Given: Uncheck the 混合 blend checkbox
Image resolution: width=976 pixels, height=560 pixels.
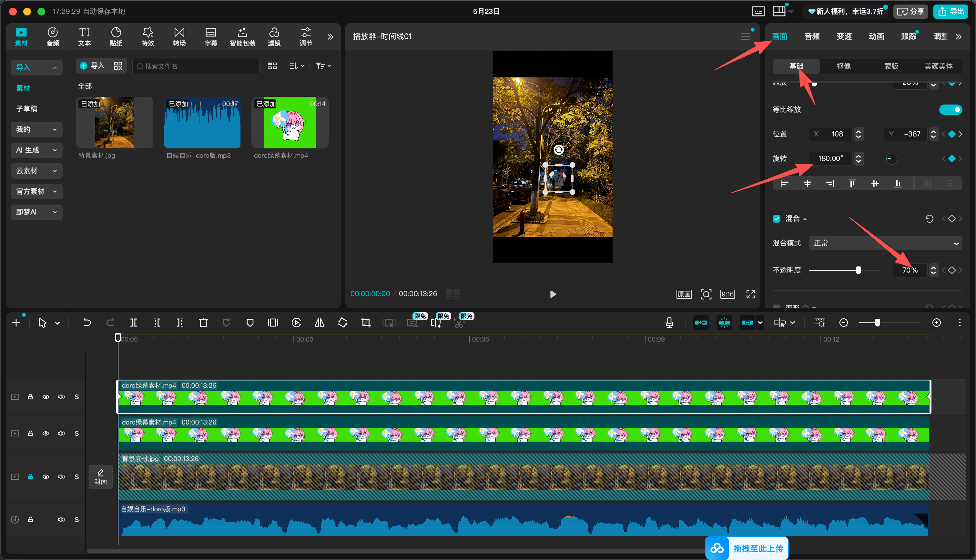Looking at the screenshot, I should click(776, 219).
